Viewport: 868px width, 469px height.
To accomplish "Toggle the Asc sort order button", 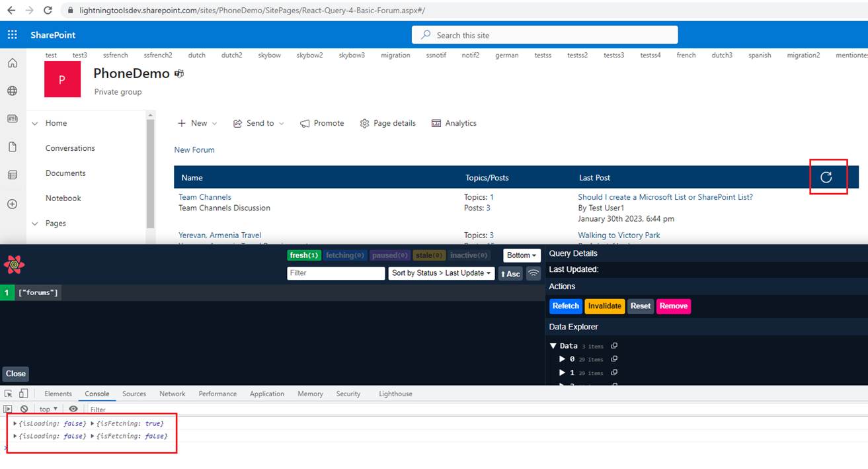I will [510, 273].
